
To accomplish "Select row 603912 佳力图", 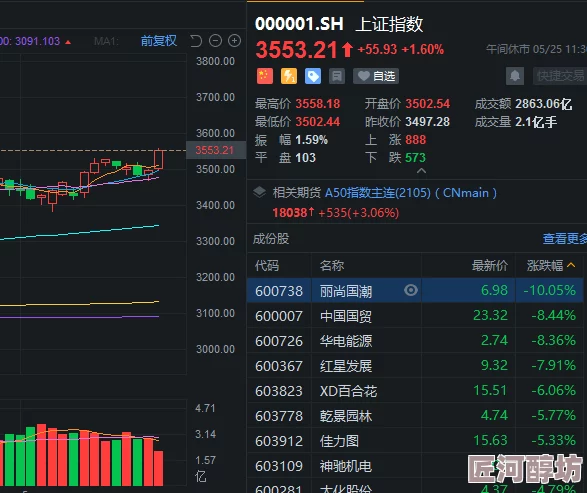I will 415,441.
